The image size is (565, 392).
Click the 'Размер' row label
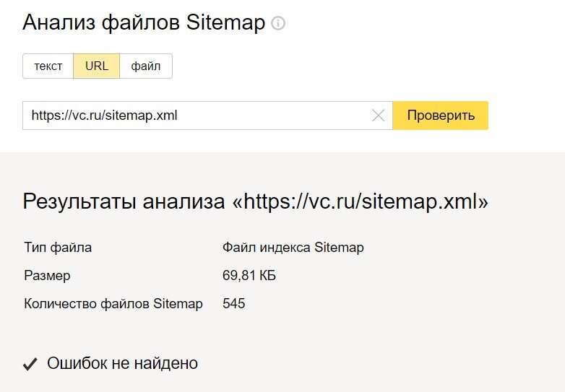point(48,276)
